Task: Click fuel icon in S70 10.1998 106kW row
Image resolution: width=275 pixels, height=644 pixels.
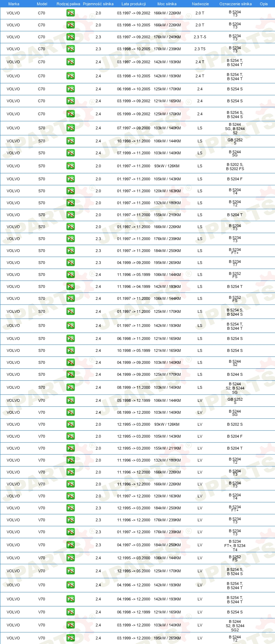Action: pos(71,141)
